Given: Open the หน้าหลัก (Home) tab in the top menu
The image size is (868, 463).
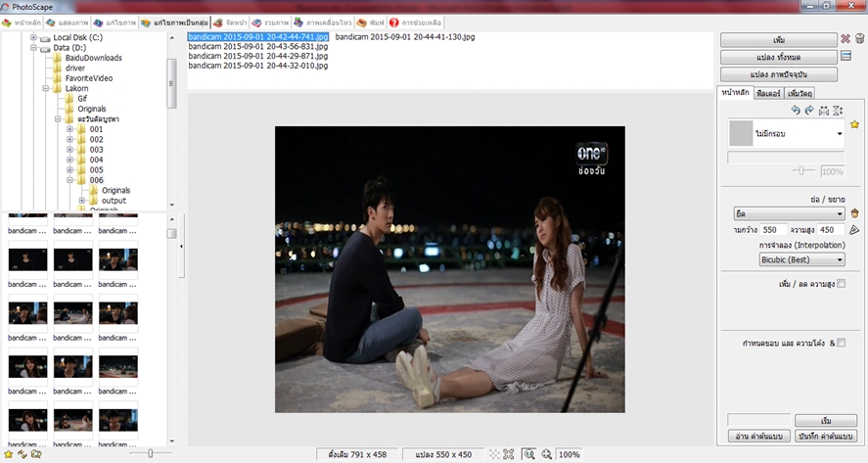Looking at the screenshot, I should pyautogui.click(x=23, y=23).
